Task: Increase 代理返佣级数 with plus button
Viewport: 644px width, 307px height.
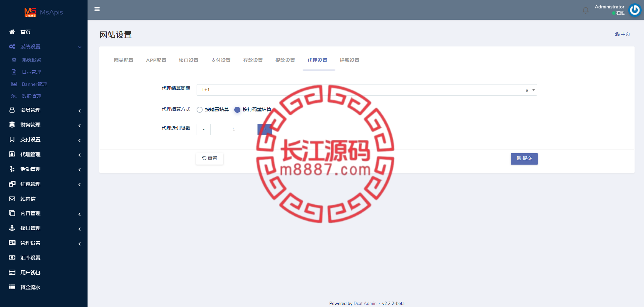Action: 265,129
